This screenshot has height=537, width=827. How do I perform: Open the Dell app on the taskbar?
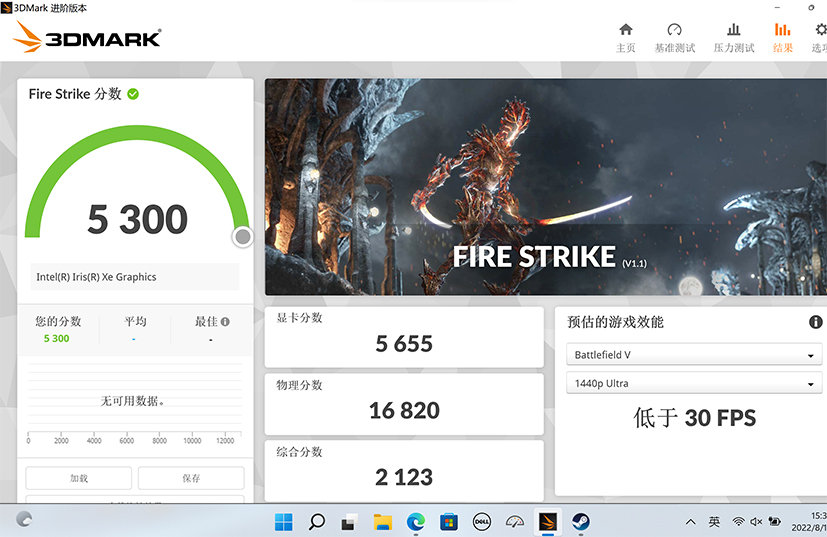click(482, 522)
